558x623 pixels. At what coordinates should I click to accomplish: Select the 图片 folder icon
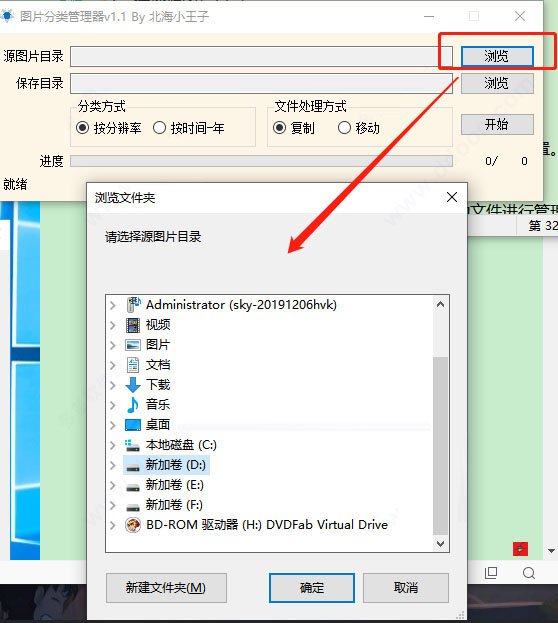[x=133, y=344]
